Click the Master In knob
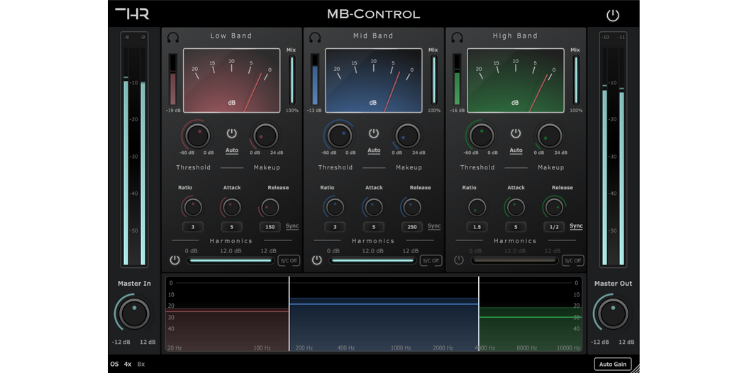The height and width of the screenshot is (373, 748). (134, 313)
